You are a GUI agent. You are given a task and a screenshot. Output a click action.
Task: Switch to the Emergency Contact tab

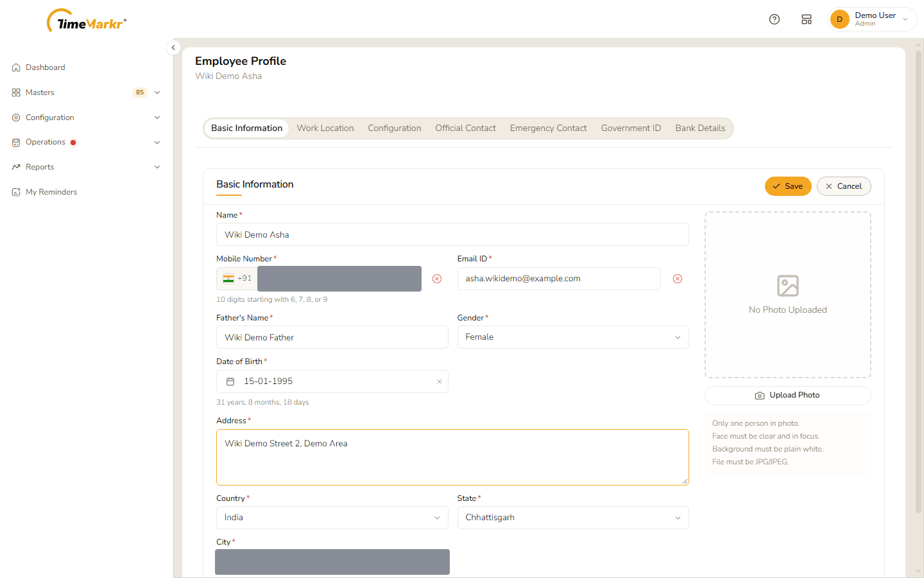(549, 128)
